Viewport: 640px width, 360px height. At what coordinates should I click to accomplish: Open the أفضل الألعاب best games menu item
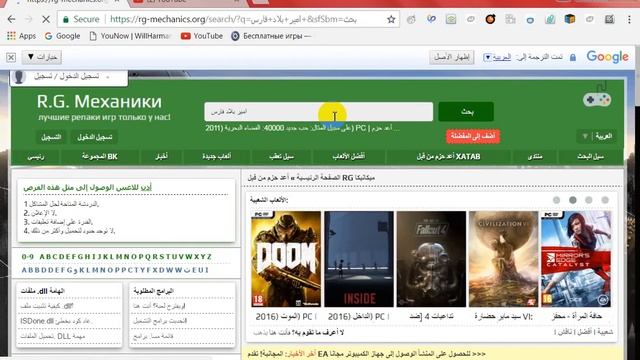(x=348, y=157)
